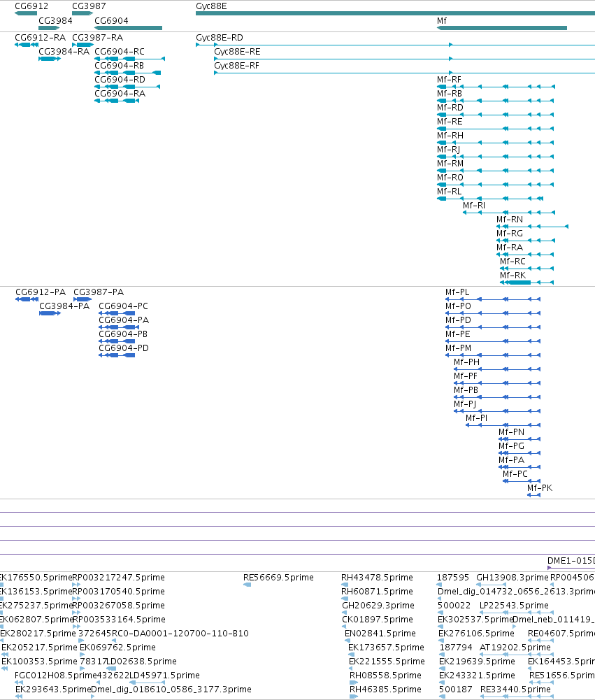Select transcript Mf-RH

point(450,135)
